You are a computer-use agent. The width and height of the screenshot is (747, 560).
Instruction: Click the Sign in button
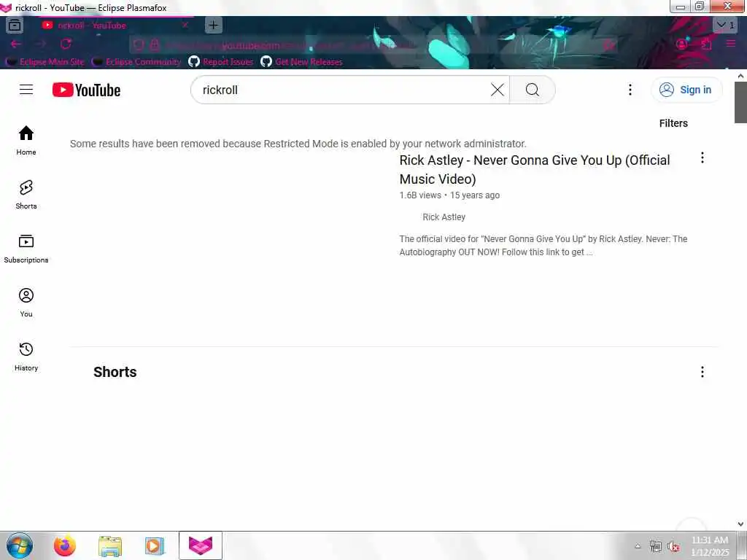686,90
